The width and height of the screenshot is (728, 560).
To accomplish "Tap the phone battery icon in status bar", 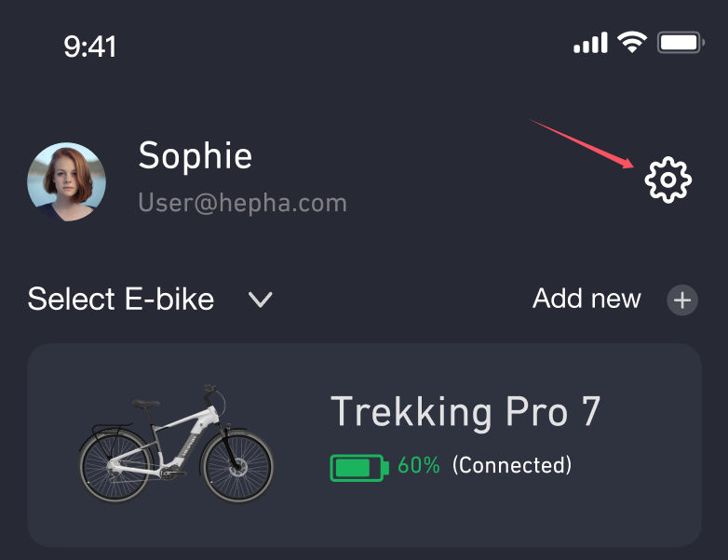I will [681, 43].
